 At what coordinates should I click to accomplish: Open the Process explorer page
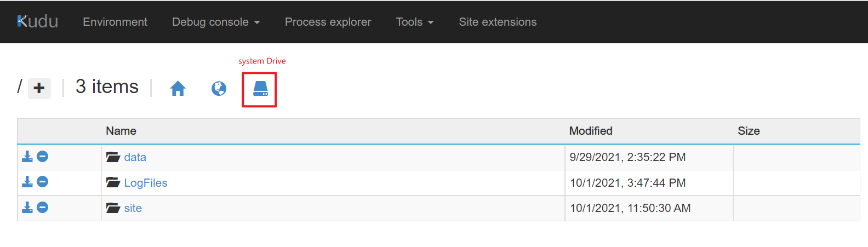point(328,22)
